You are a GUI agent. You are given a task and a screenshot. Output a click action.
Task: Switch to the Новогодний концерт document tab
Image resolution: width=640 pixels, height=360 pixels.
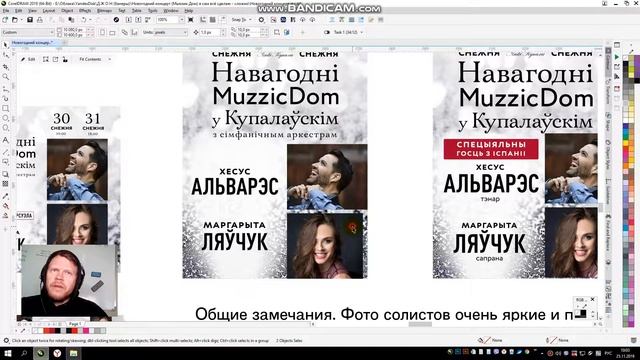click(x=33, y=42)
